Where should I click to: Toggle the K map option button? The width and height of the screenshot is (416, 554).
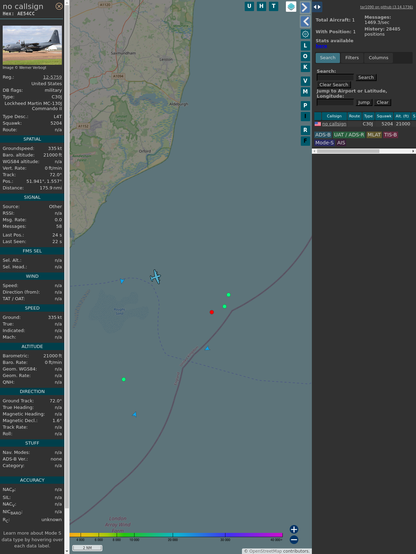click(305, 67)
